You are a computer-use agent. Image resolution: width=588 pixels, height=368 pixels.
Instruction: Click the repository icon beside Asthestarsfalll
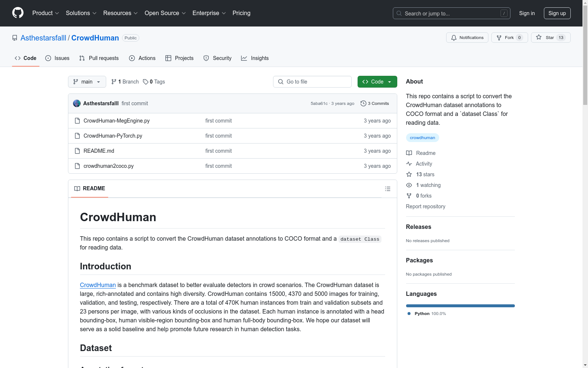click(x=15, y=38)
